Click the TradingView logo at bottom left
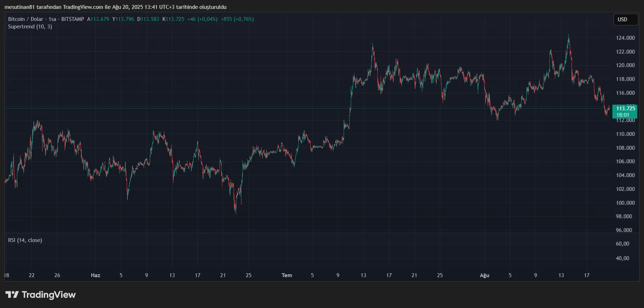Screen dimensions: 644x308 coord(40,295)
